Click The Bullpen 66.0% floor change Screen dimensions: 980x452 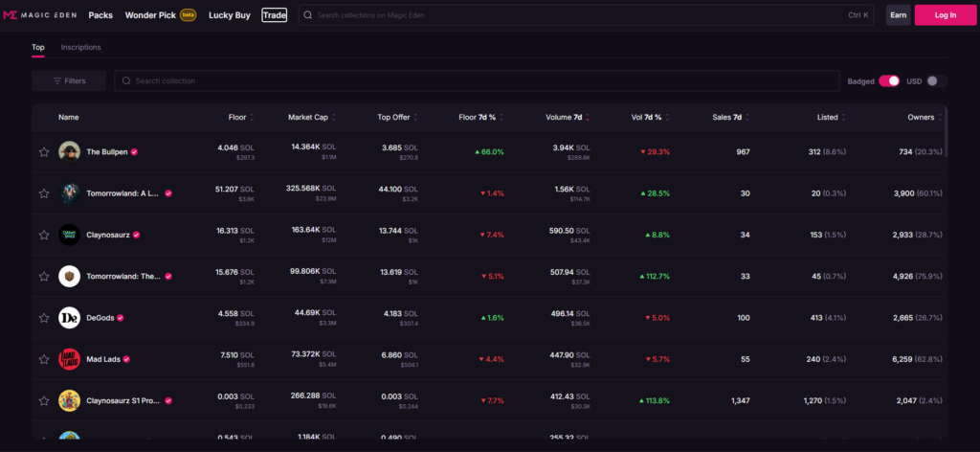pyautogui.click(x=489, y=152)
